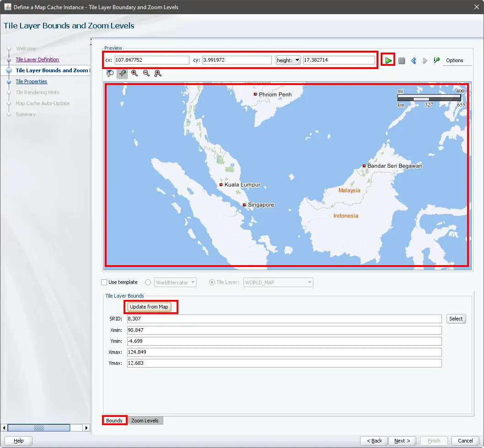Open the Tile Layer Definition step
The image size is (484, 448).
[38, 59]
